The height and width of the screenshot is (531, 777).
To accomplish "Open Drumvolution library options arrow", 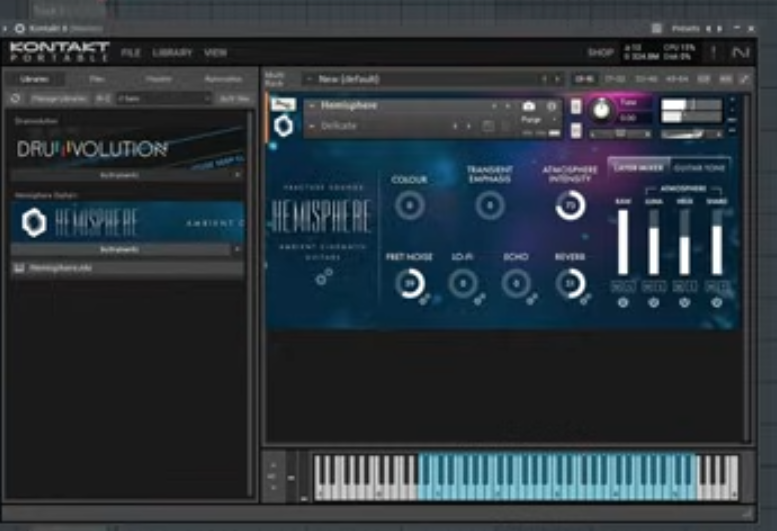I will (x=237, y=175).
